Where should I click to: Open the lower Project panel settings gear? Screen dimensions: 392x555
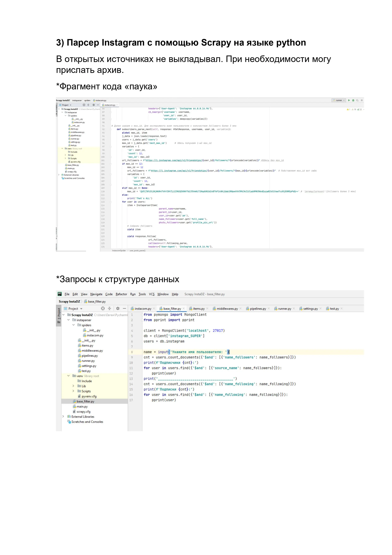coord(118,308)
